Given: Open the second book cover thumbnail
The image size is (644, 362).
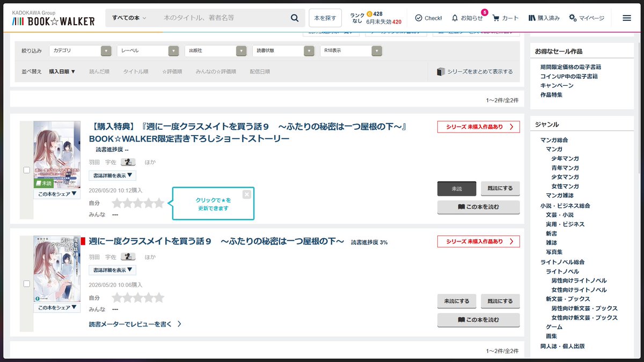Looking at the screenshot, I should 57,269.
